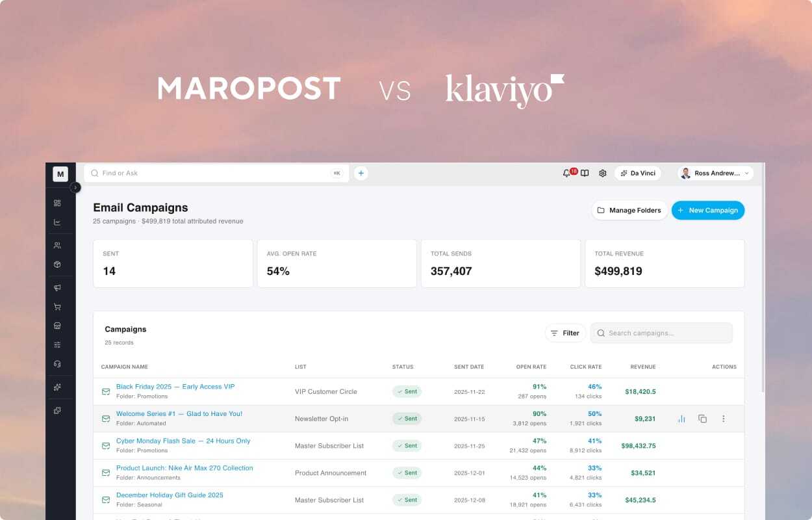Click the 2025-12-01 sent date
This screenshot has height=520, width=812.
469,473
